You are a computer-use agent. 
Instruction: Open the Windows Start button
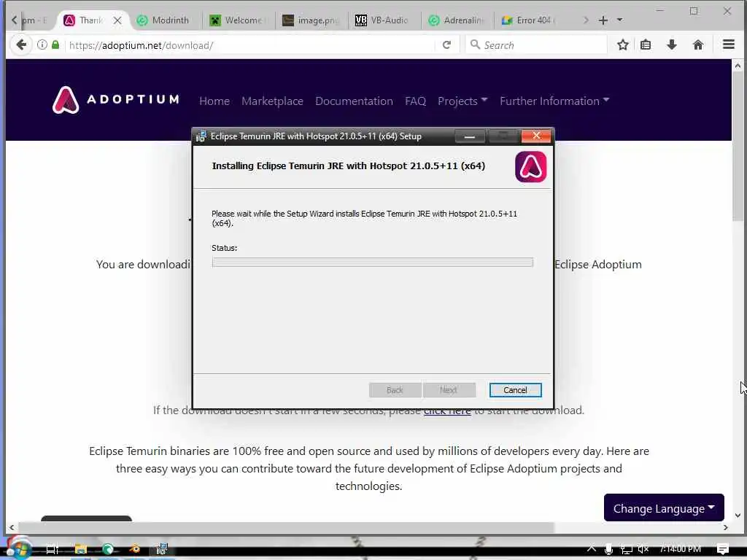[19, 549]
